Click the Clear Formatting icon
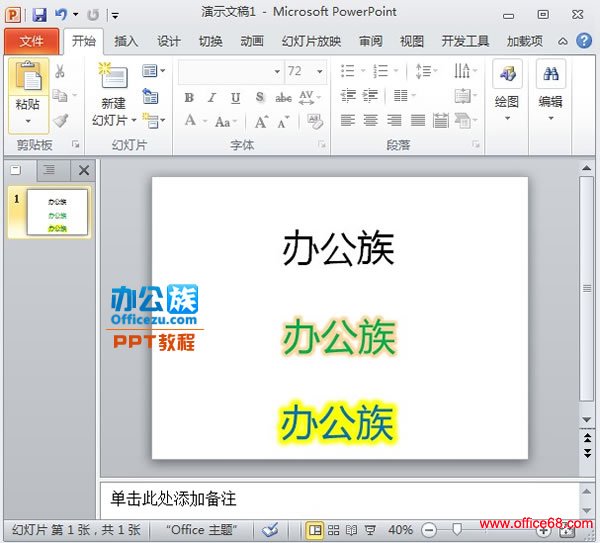Viewport: 600px width, 543px height. click(x=315, y=121)
